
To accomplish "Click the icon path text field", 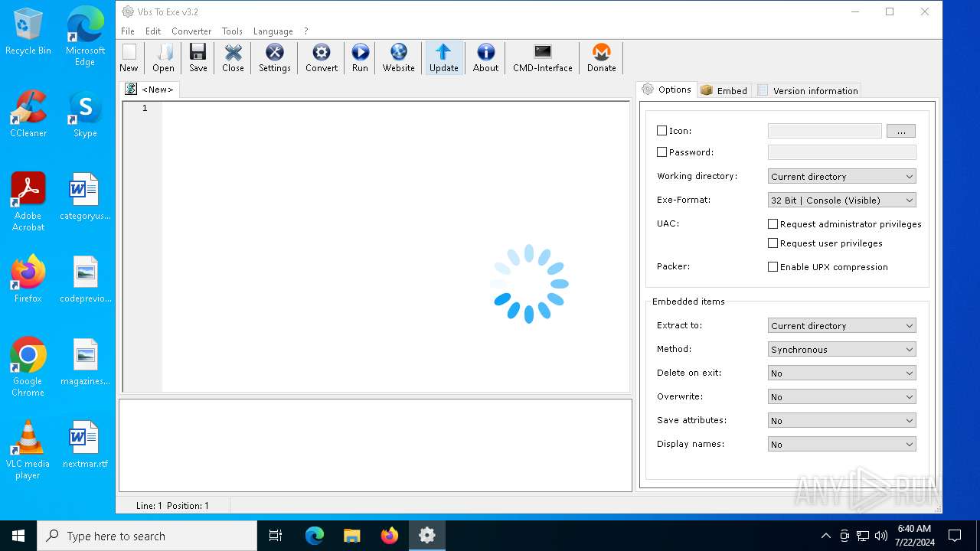I will pyautogui.click(x=825, y=131).
